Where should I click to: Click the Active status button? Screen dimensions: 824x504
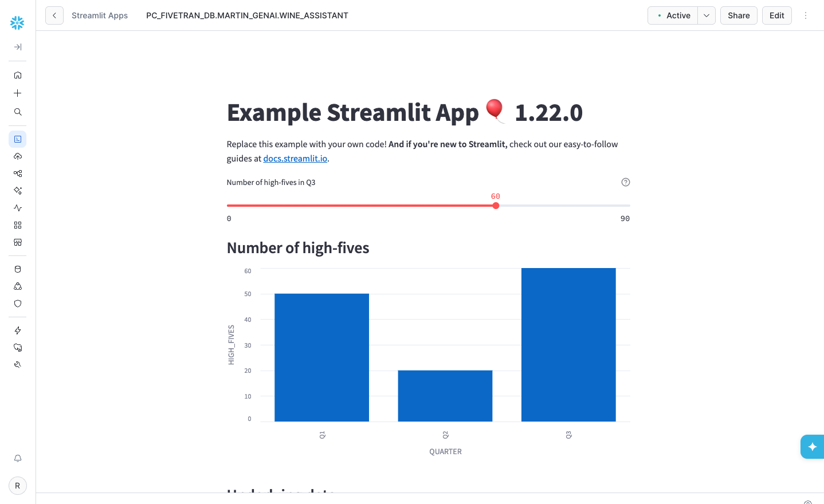(x=673, y=15)
